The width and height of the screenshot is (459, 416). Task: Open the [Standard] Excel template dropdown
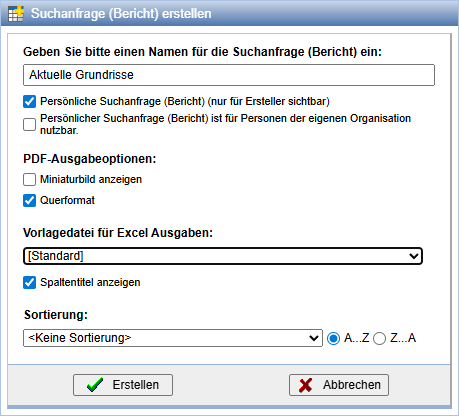coord(223,256)
